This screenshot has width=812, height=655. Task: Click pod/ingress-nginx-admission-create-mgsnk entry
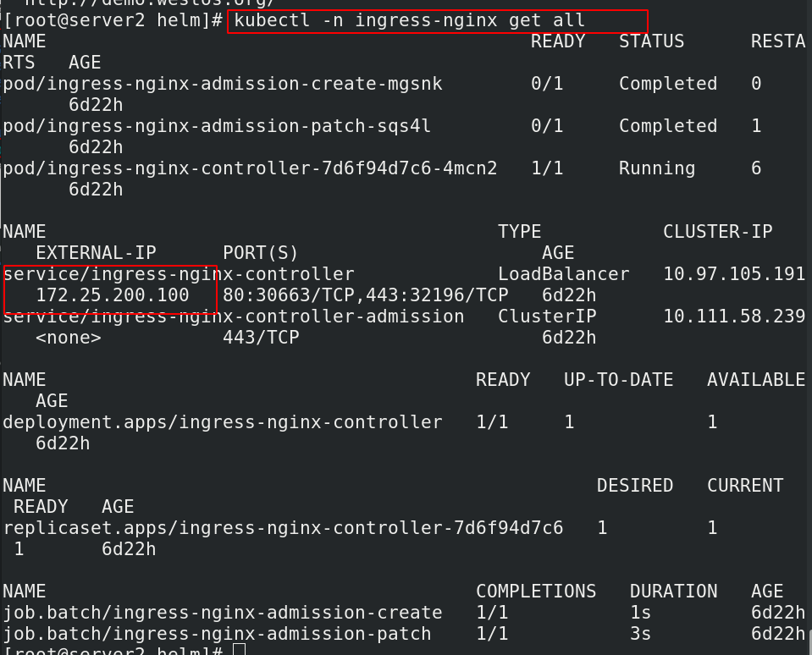[x=222, y=84]
